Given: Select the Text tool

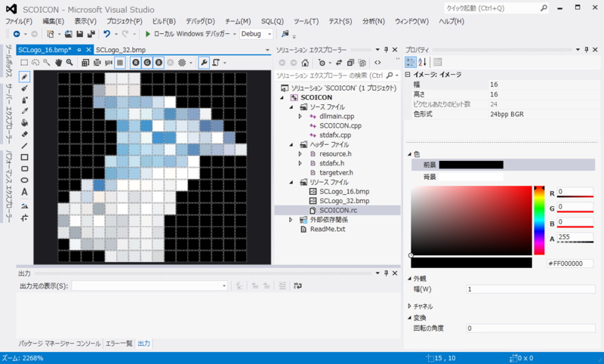Looking at the screenshot, I should pyautogui.click(x=24, y=192).
